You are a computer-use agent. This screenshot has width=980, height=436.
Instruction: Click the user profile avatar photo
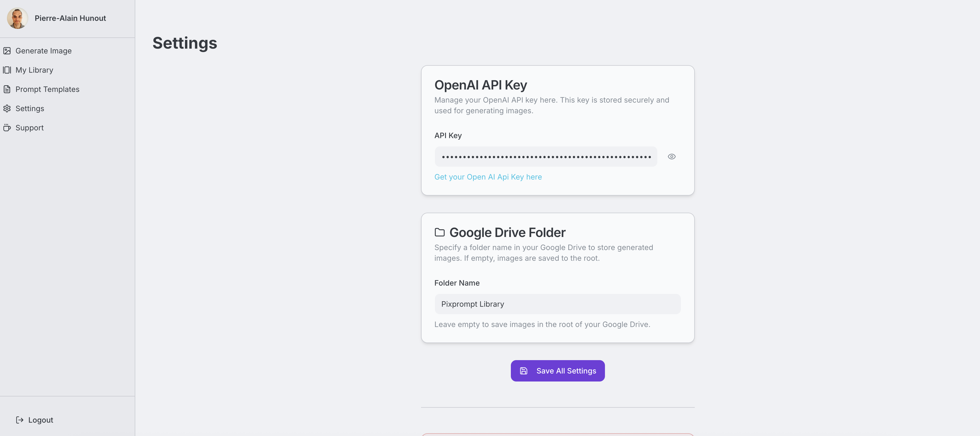pos(17,18)
